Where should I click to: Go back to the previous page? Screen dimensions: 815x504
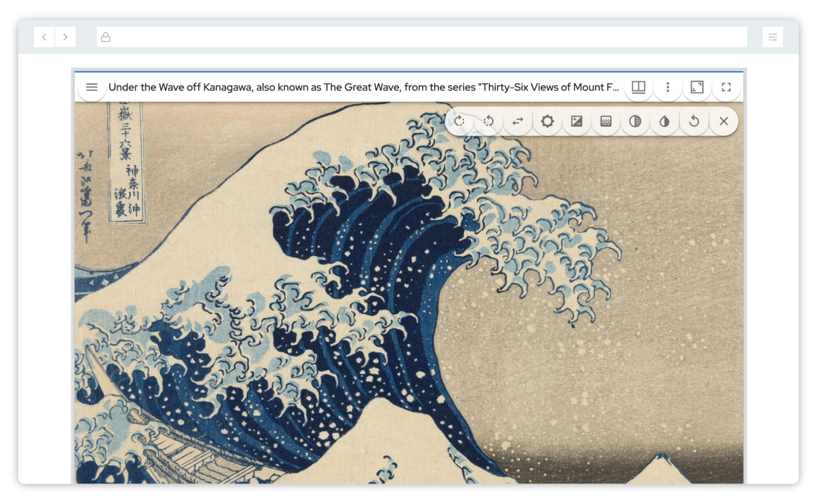[44, 37]
